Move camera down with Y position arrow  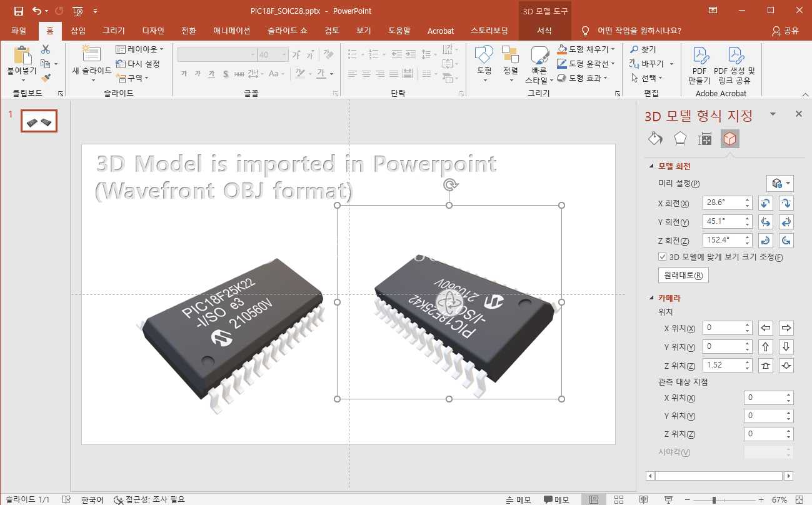coord(786,346)
